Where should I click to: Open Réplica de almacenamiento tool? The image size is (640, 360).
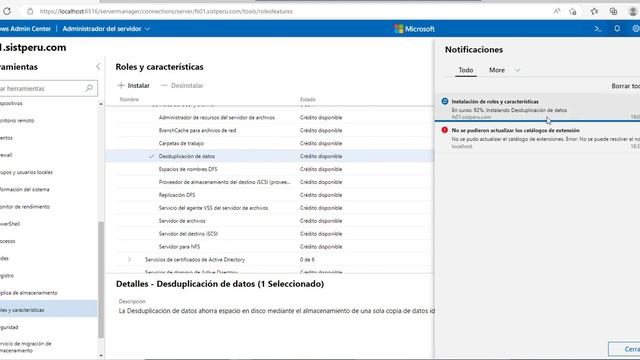(49, 293)
